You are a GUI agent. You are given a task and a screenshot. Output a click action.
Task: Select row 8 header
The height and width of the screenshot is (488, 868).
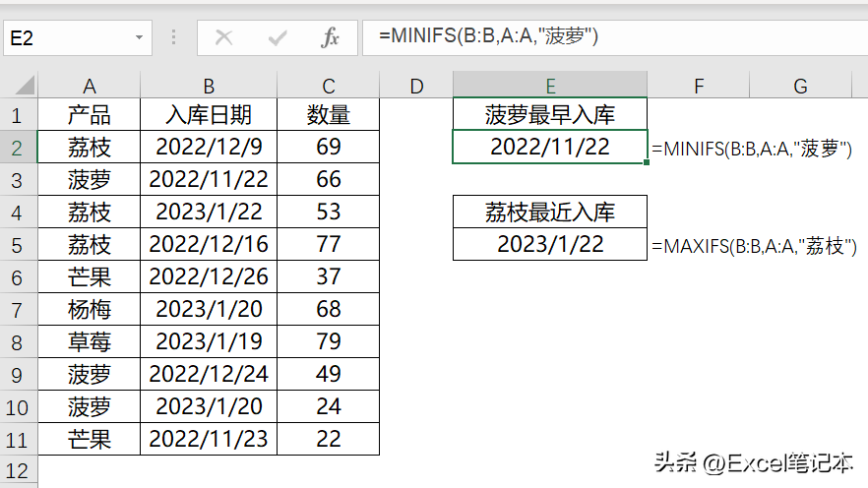(19, 342)
